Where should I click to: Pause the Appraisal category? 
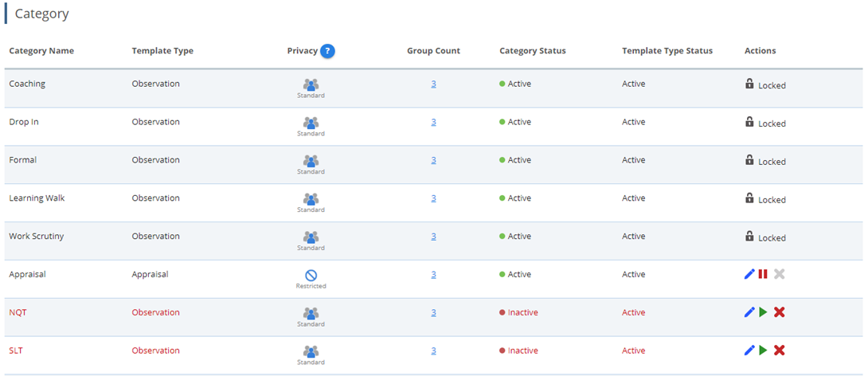pos(763,274)
